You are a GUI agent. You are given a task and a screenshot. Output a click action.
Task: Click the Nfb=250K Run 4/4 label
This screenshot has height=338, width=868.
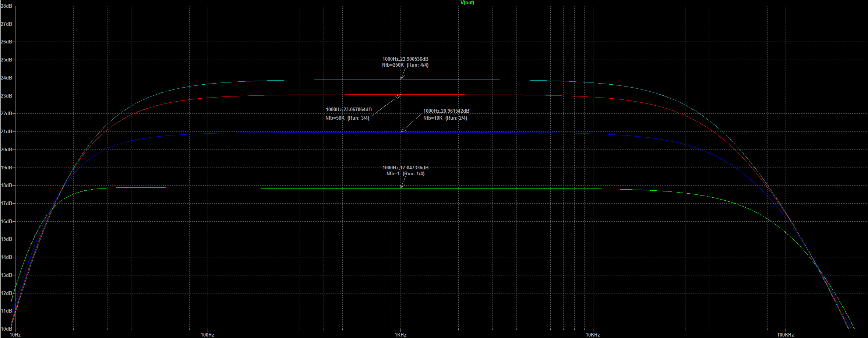pyautogui.click(x=405, y=65)
